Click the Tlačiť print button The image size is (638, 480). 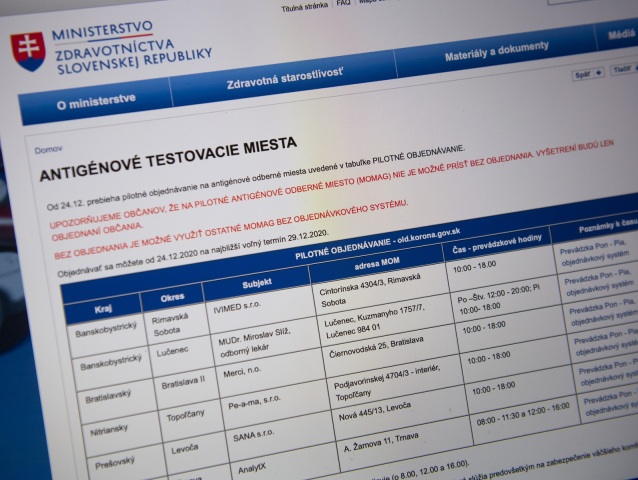tap(623, 70)
